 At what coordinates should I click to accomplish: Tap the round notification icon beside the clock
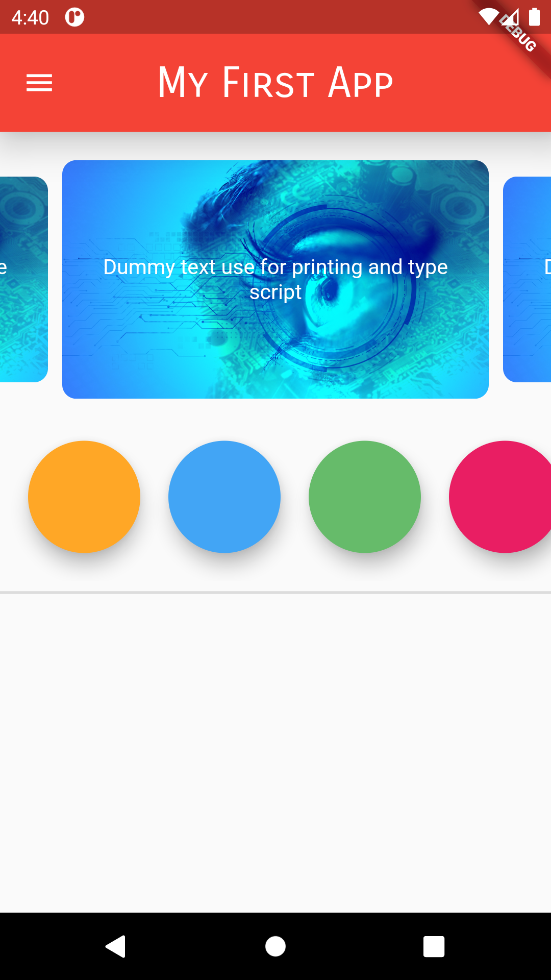pos(74,17)
